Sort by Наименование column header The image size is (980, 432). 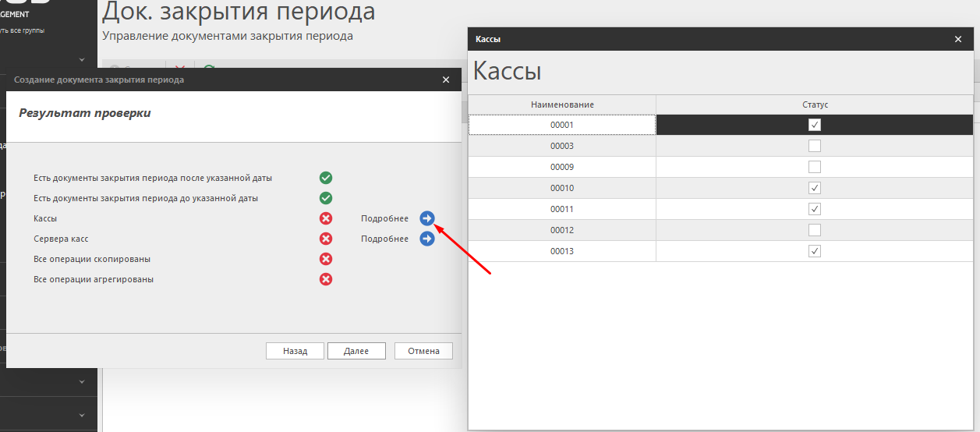[x=562, y=104]
